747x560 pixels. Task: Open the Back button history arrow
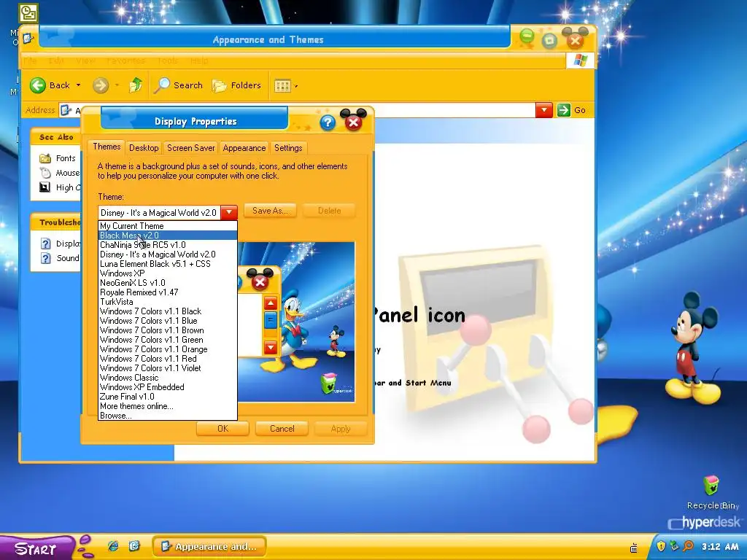click(78, 86)
